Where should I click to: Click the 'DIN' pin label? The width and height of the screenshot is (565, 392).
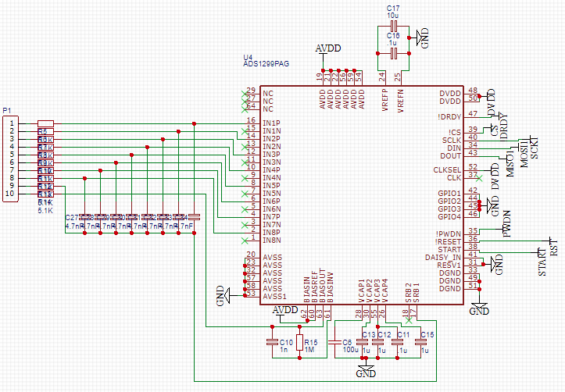[x=454, y=148]
